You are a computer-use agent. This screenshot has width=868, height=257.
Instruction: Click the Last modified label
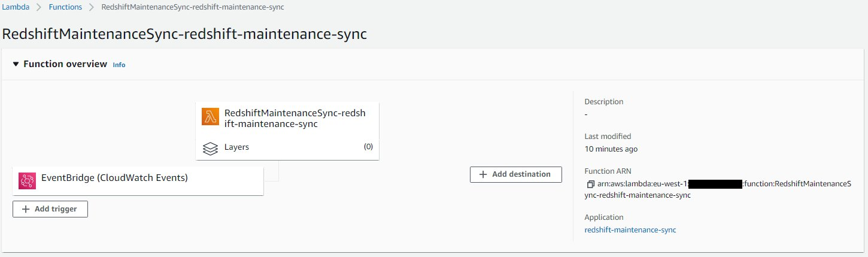(608, 136)
